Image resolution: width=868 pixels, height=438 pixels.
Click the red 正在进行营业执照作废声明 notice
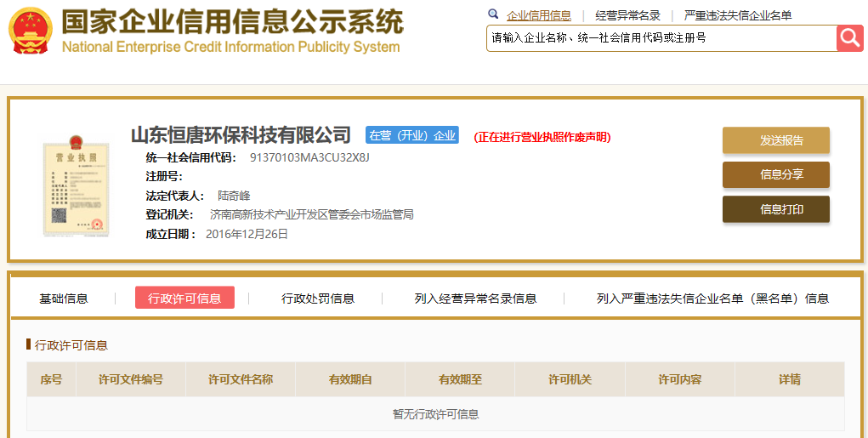[x=542, y=137]
